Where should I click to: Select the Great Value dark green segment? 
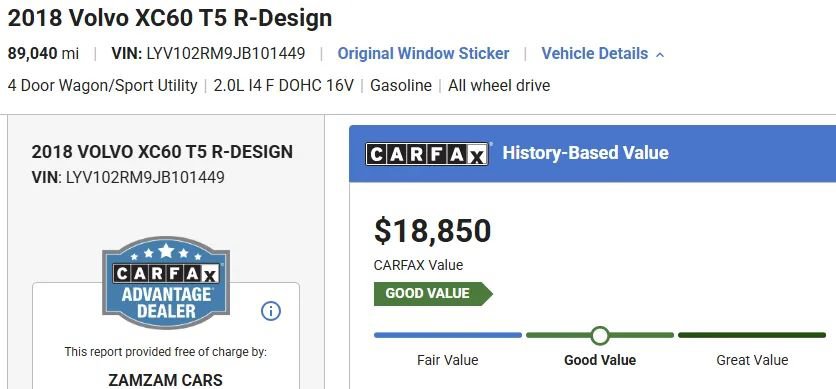[752, 335]
